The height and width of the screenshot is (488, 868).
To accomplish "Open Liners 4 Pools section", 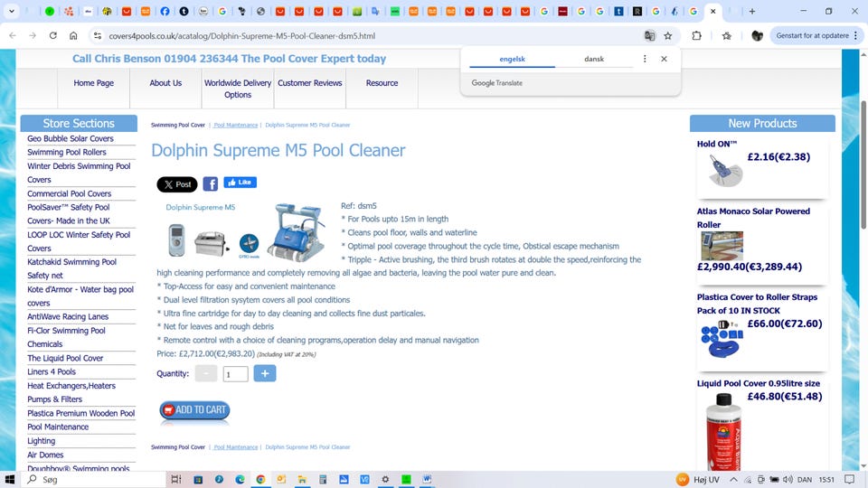I will (x=52, y=371).
